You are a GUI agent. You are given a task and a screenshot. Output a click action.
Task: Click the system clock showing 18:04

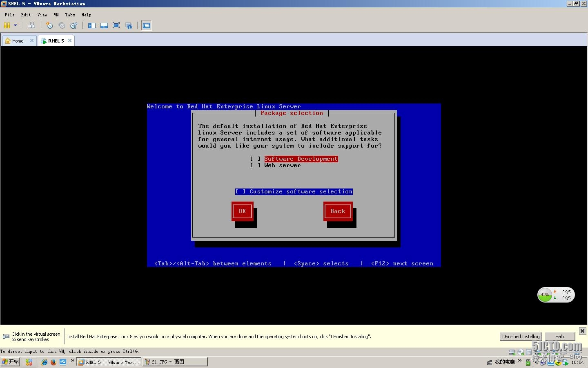577,362
